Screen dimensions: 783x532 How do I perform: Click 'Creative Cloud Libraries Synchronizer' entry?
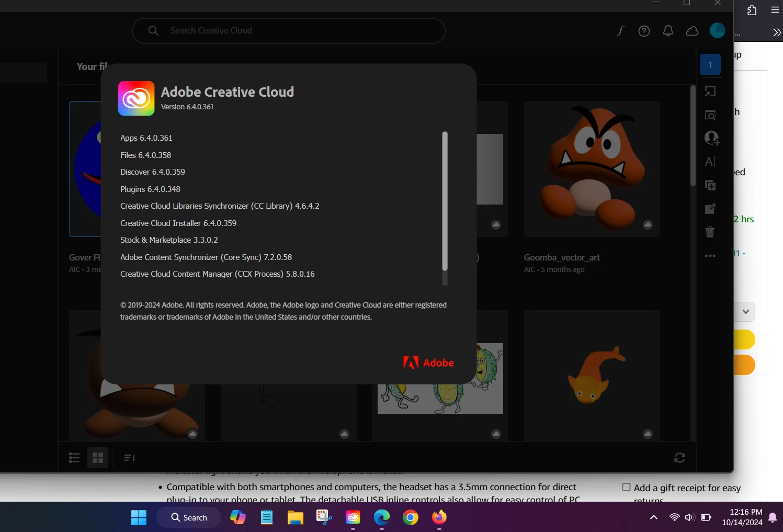(x=220, y=206)
